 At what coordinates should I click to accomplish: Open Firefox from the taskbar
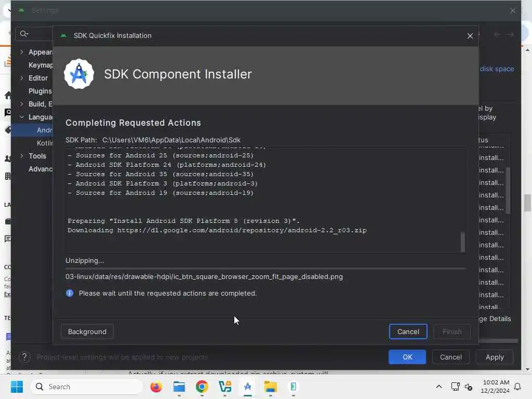coord(156,387)
